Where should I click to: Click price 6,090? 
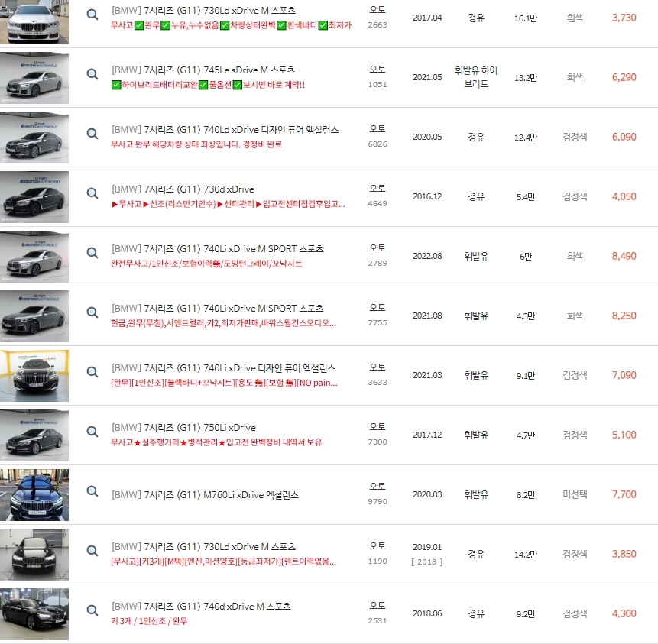624,137
